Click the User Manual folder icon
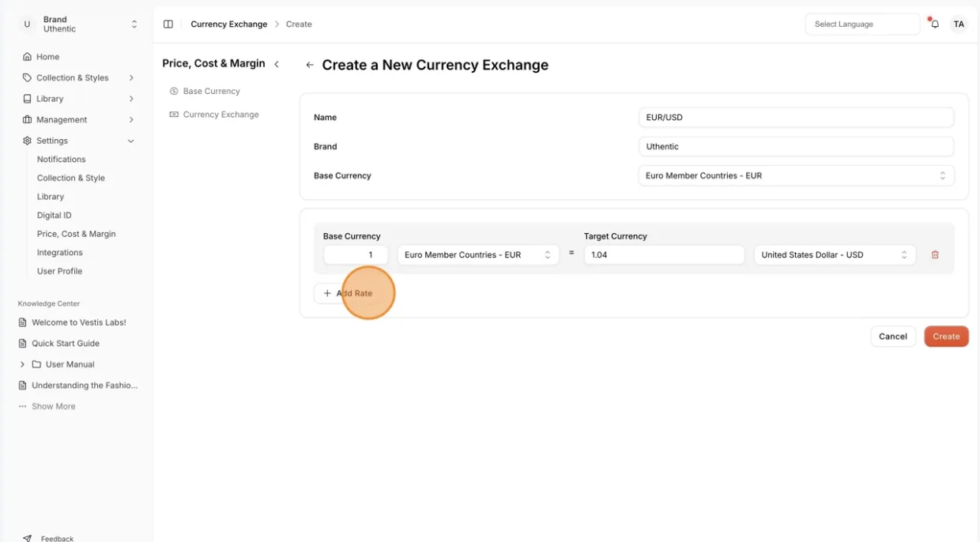The height and width of the screenshot is (542, 980). (x=36, y=364)
